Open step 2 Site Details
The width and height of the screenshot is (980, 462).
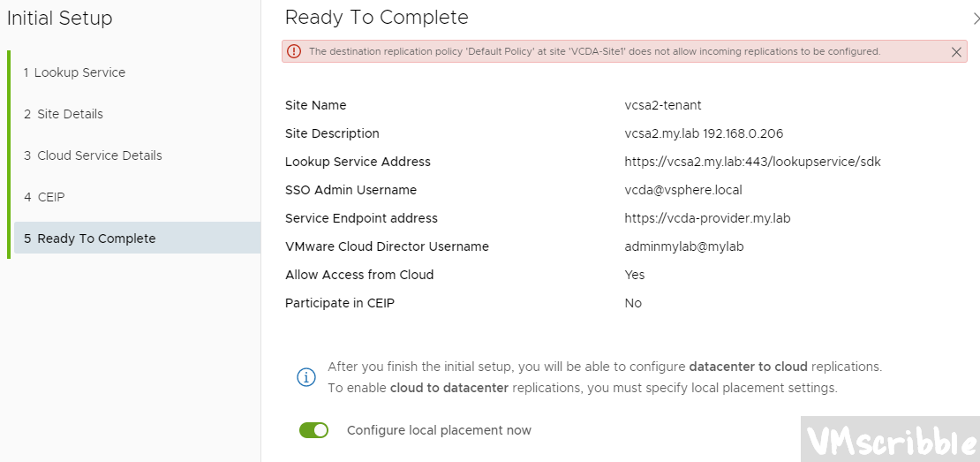(x=64, y=114)
